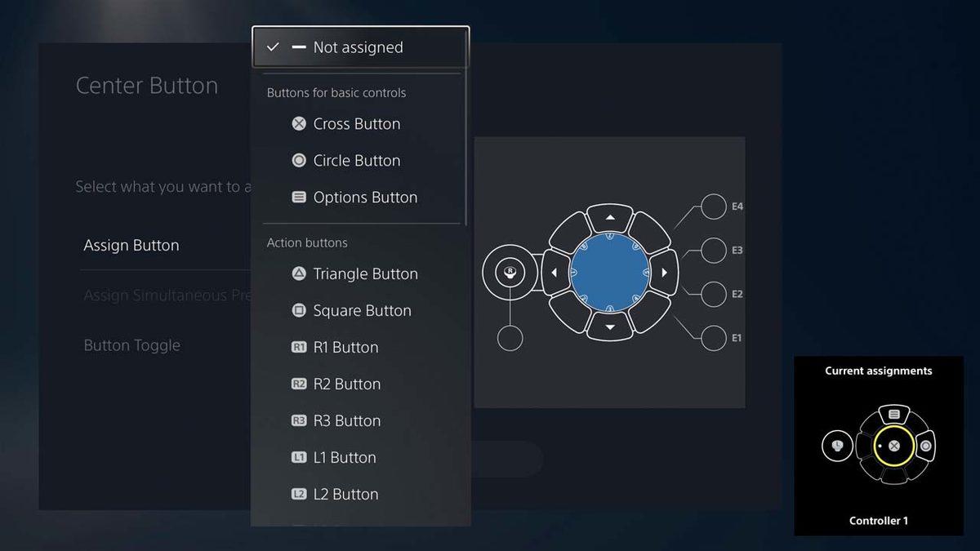Select the E4 expansion port circle
The height and width of the screenshot is (551, 980).
point(713,207)
